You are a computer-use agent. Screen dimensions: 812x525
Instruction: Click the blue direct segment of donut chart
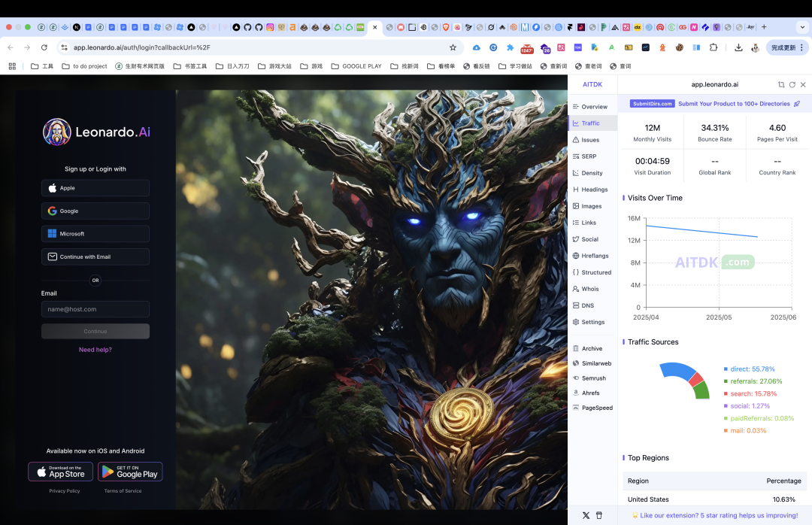677,371
